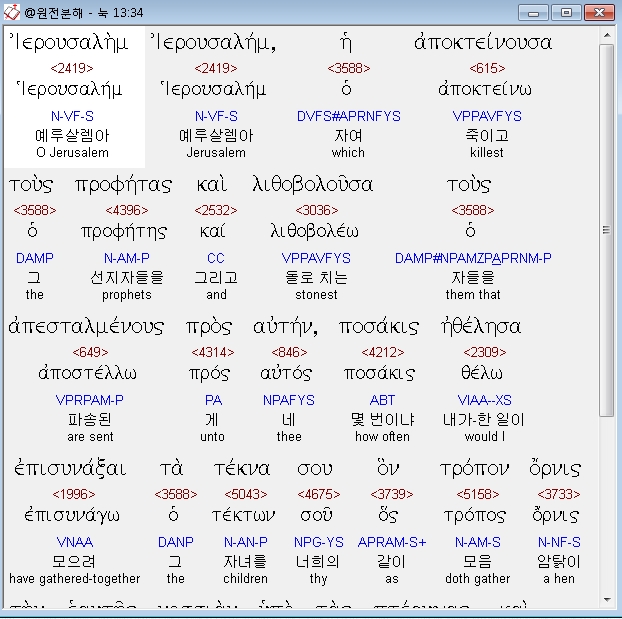Click Strong's number <4675>
622x619 pixels.
(319, 494)
